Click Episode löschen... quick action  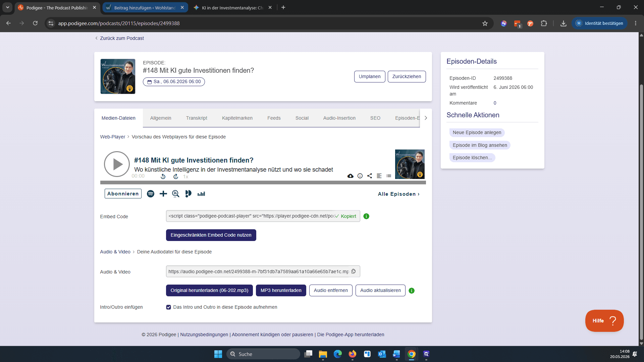click(472, 158)
